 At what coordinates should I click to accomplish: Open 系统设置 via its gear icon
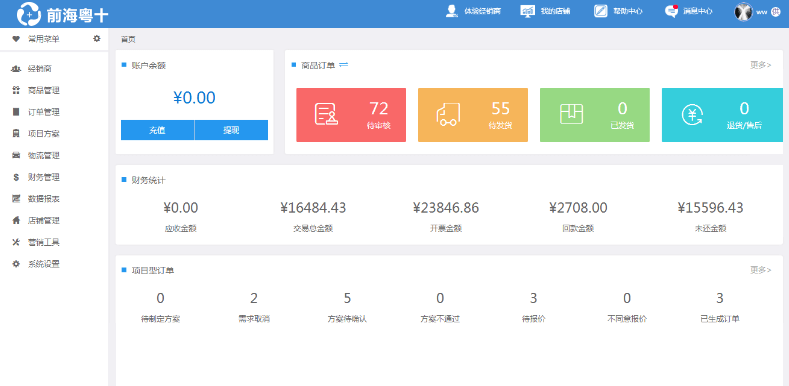(16, 264)
